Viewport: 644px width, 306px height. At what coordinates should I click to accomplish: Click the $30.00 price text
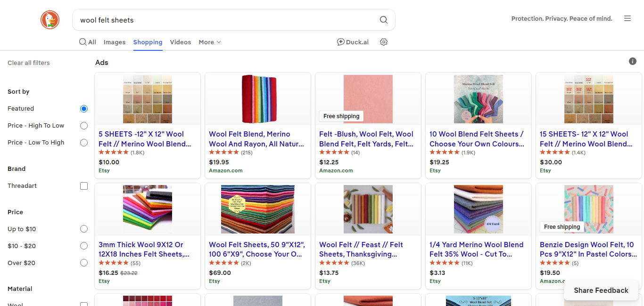coord(551,162)
